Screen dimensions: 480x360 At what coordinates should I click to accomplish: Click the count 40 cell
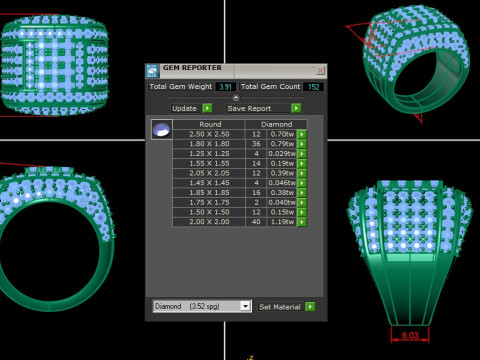click(x=256, y=222)
